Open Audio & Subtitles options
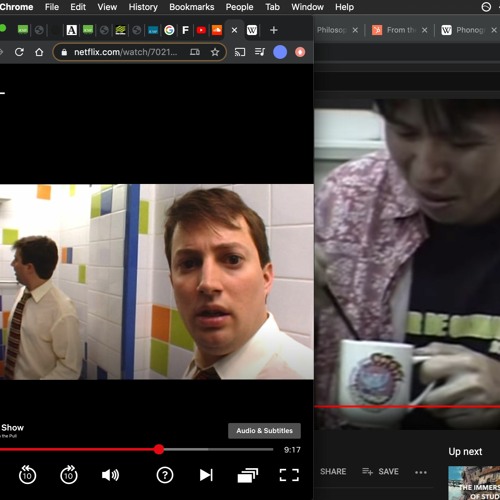500x500 pixels. (x=264, y=431)
